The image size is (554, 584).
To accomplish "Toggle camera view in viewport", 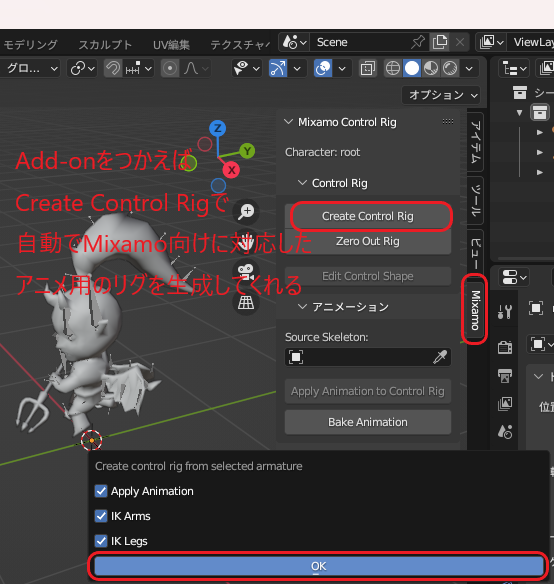I will pyautogui.click(x=246, y=272).
